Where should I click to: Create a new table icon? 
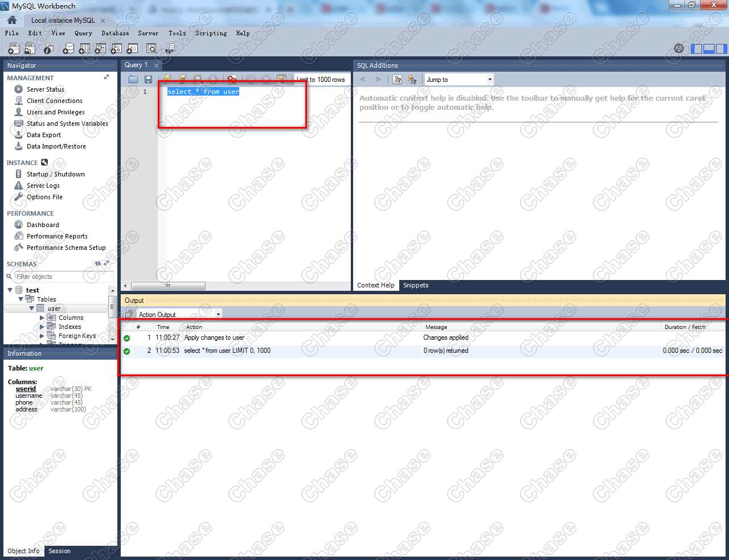(84, 49)
